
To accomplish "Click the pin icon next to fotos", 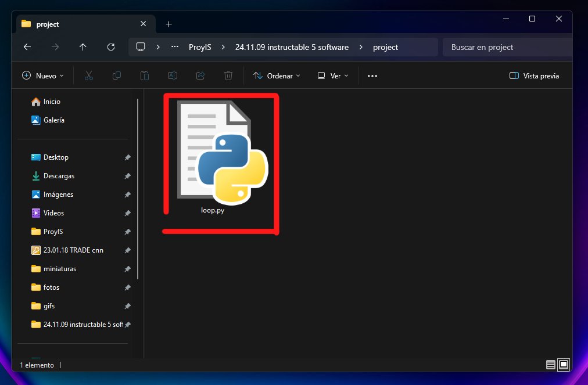I will [x=127, y=287].
